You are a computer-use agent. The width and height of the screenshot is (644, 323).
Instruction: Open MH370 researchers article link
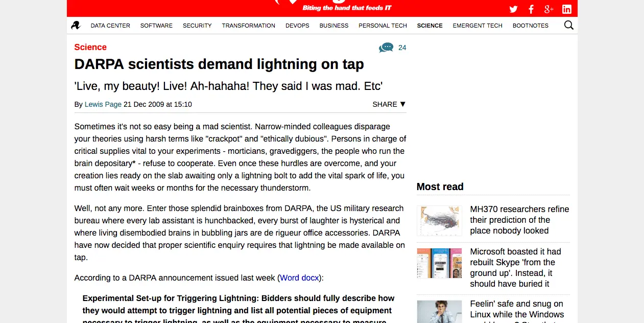(519, 220)
